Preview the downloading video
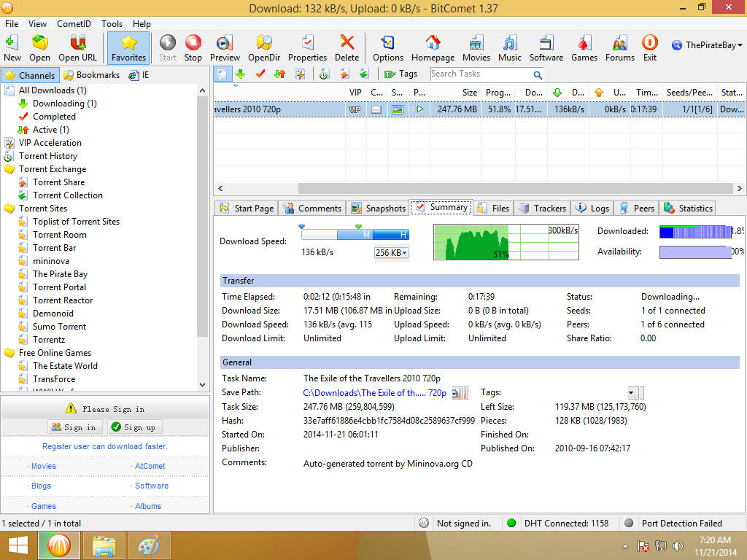The height and width of the screenshot is (560, 747). [x=225, y=48]
